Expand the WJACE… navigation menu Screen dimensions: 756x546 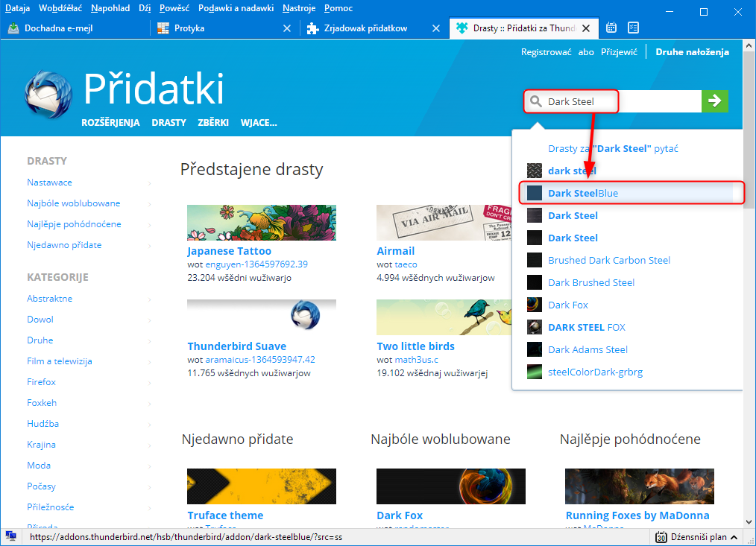tap(259, 122)
